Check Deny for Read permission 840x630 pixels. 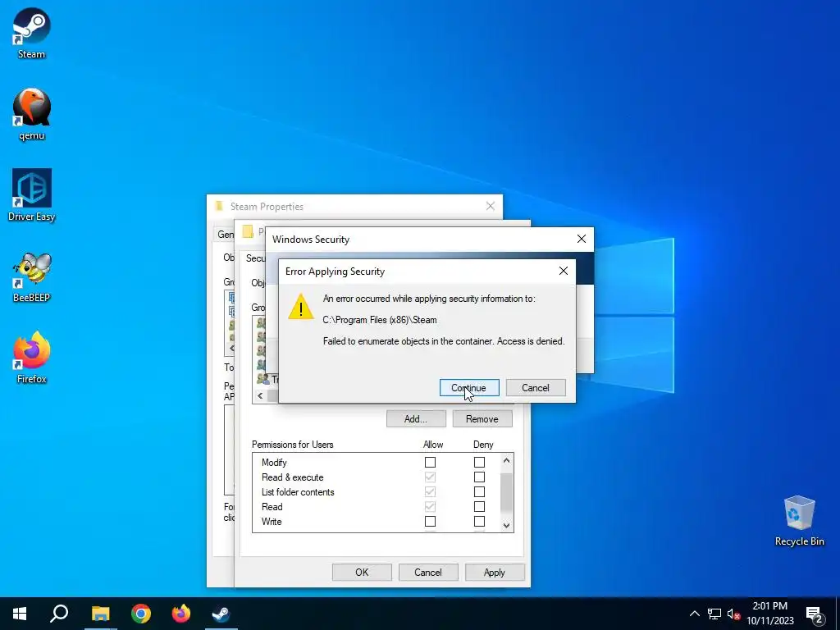pos(479,507)
